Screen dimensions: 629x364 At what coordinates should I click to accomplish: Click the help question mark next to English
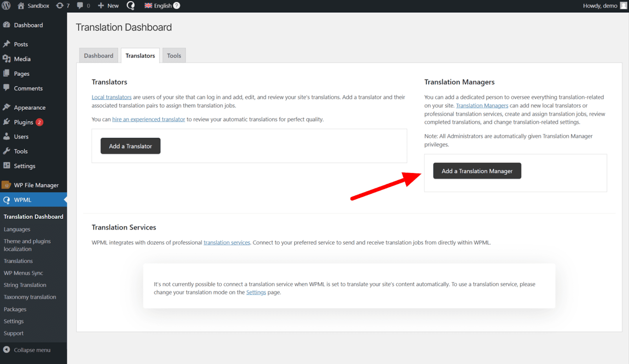pyautogui.click(x=177, y=6)
